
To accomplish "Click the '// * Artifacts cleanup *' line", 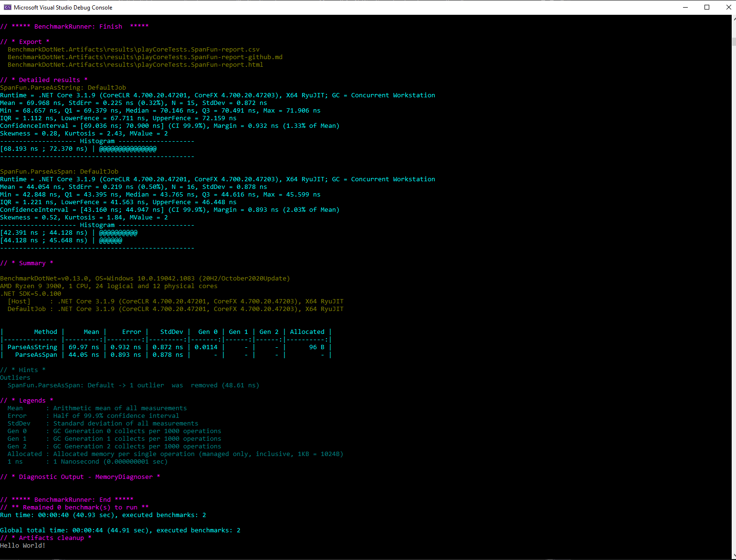I will [46, 538].
